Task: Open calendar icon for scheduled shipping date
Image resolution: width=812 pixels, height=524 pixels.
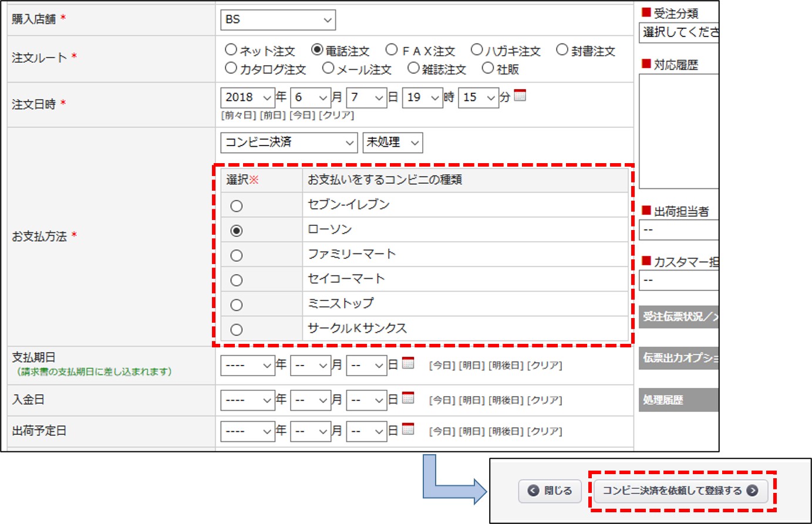Action: coord(408,429)
